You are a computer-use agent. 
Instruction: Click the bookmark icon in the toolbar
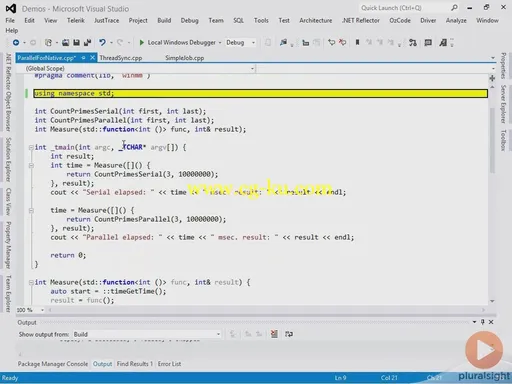click(x=357, y=42)
